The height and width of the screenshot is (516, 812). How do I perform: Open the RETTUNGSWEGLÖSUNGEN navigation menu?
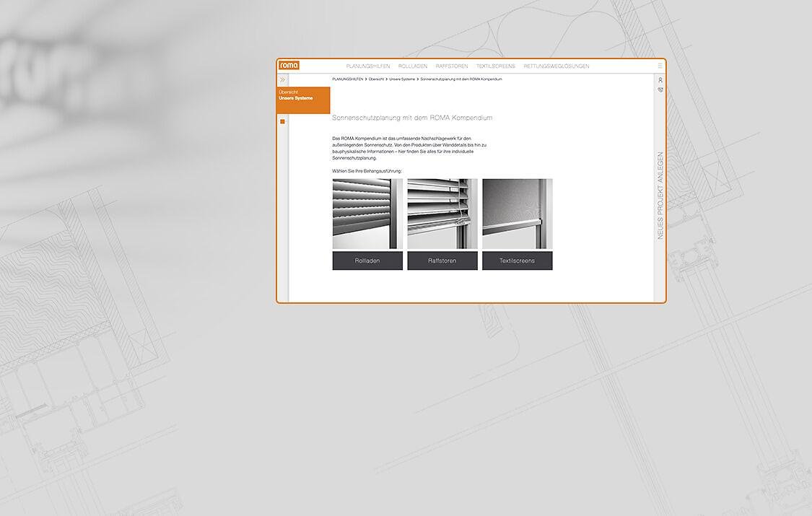coord(556,66)
